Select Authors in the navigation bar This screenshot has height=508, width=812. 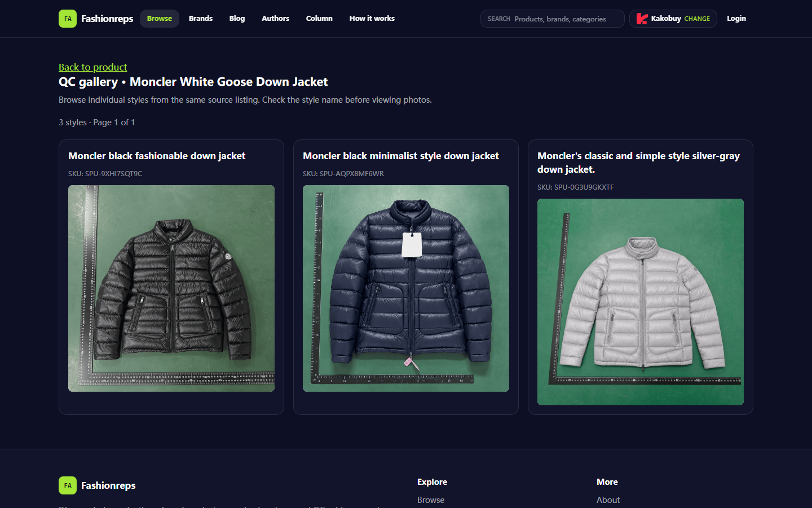tap(275, 19)
